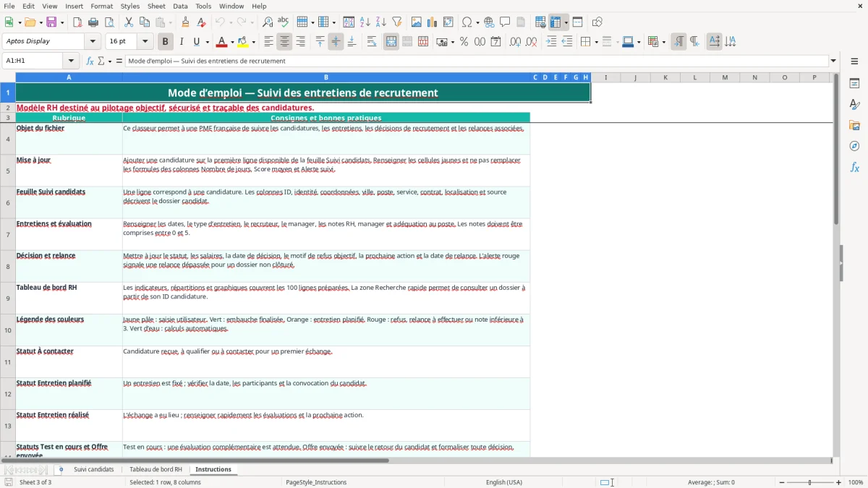
Task: Switch to the Tableau de bord RH tab
Action: [x=156, y=469]
